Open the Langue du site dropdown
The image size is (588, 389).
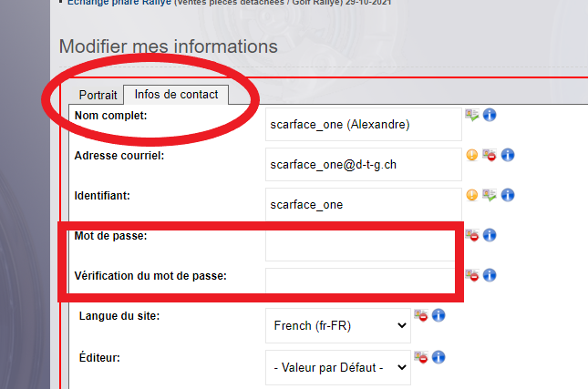coord(338,325)
